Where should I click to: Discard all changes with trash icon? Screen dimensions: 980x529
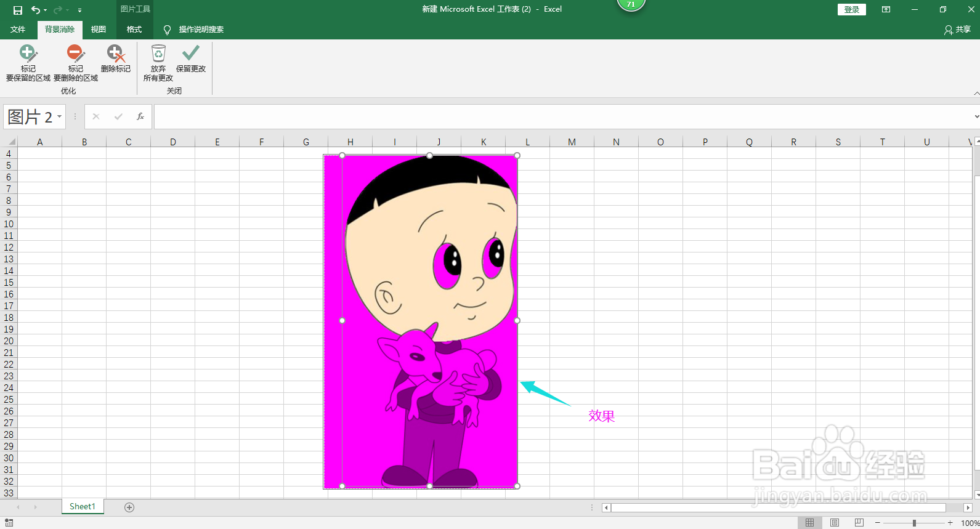point(158,53)
